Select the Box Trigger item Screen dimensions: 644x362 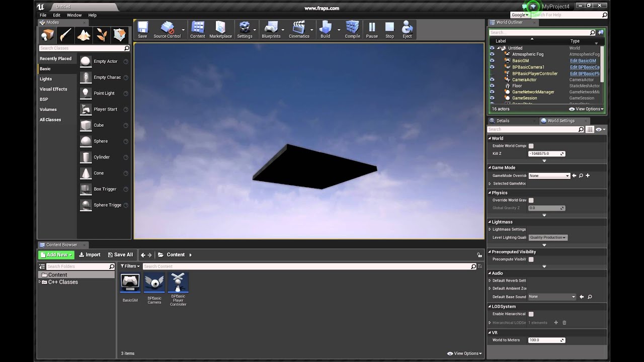104,189
